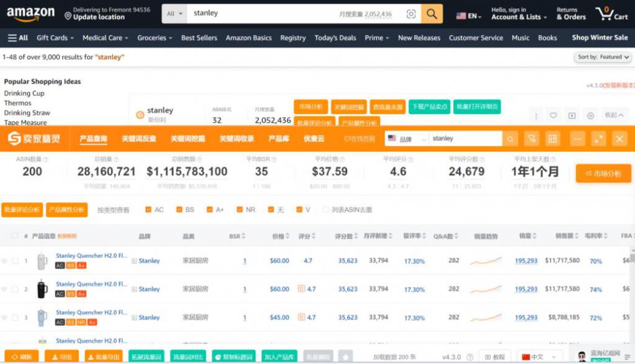The height and width of the screenshot is (364, 635).
Task: Click the heart favorite icon in extension panel
Action: [x=553, y=115]
